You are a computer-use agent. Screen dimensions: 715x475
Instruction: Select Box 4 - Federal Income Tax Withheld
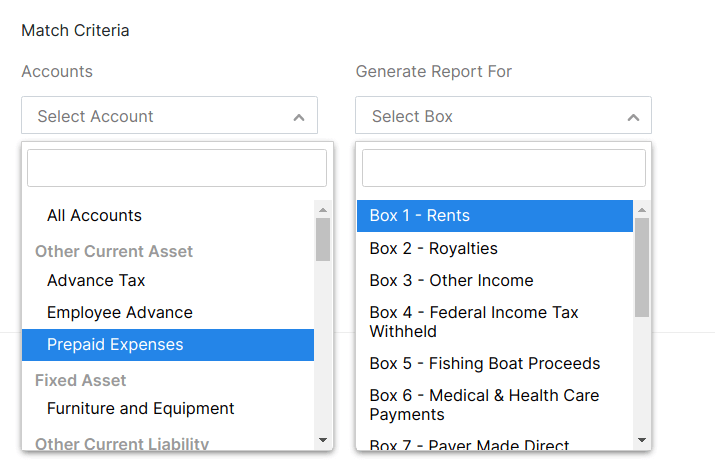(473, 321)
